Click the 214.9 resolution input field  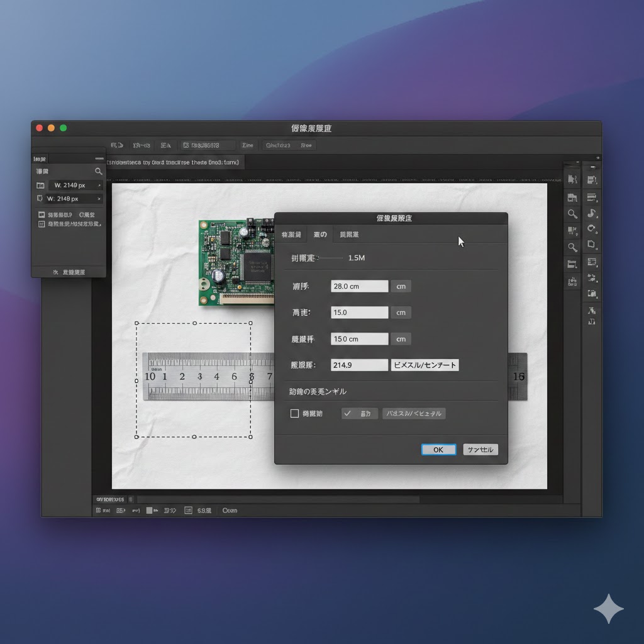[359, 365]
